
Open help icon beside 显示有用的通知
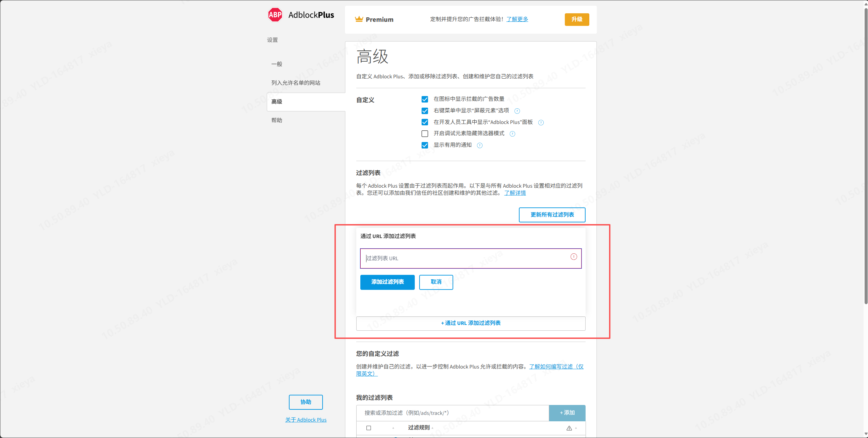click(x=480, y=145)
